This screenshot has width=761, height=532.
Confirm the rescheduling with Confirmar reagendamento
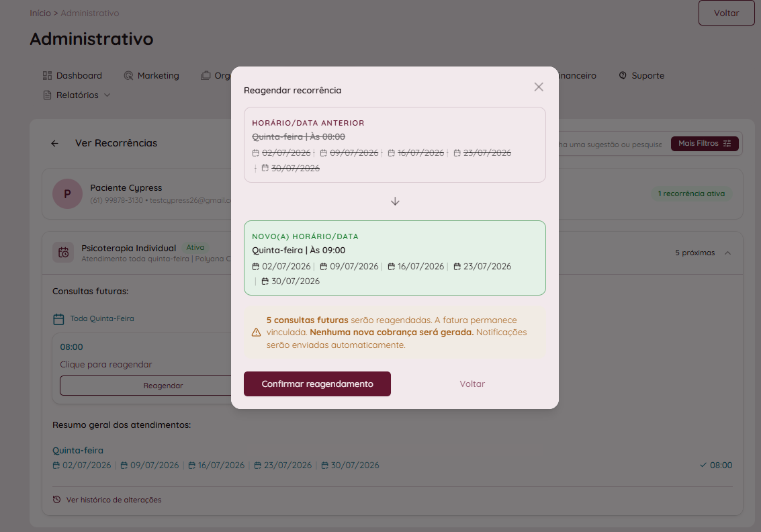317,384
